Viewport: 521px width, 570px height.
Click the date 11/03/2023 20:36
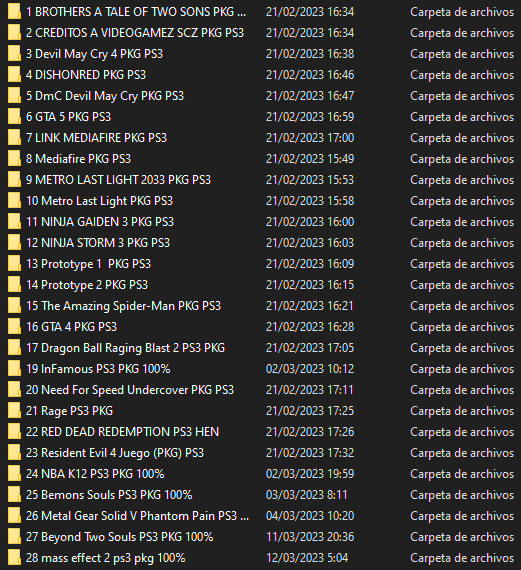point(310,537)
